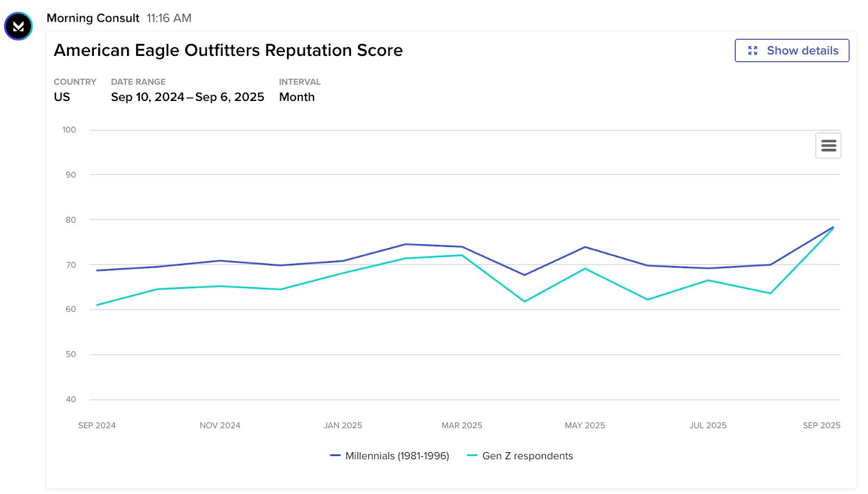Click the Morning Consult avatar logo

[x=18, y=26]
